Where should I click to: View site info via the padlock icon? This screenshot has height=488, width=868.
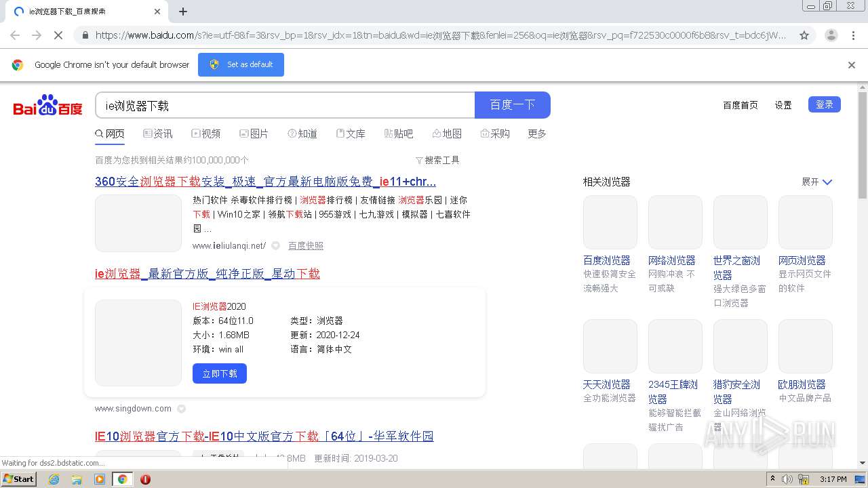click(84, 35)
